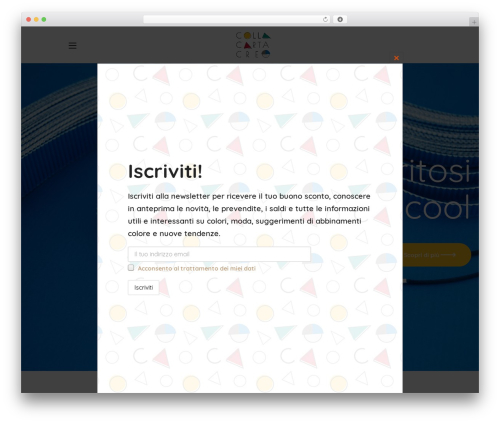The image size is (500, 423).
Task: Click the Colla Carta Creo logo
Action: pyautogui.click(x=253, y=45)
